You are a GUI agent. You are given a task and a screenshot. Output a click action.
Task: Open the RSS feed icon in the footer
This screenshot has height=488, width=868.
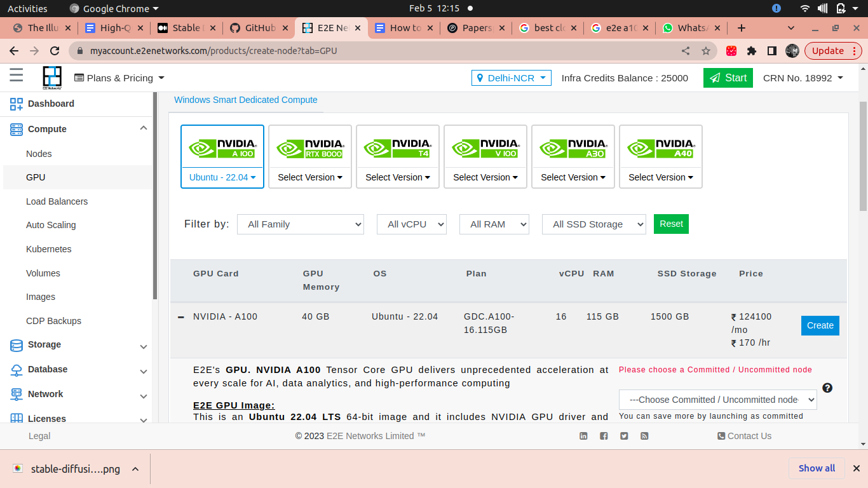point(644,436)
